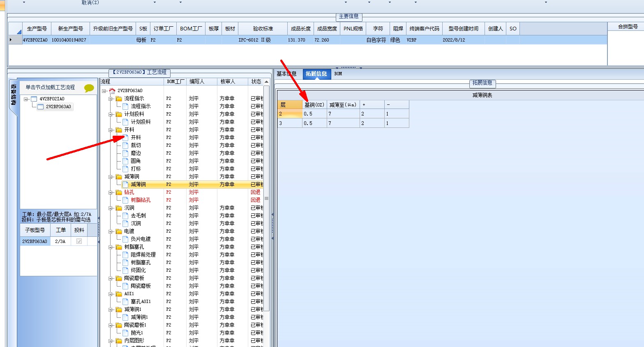
Task: Collapse the root node 2V2BP063A0 in process tree
Action: click(104, 90)
